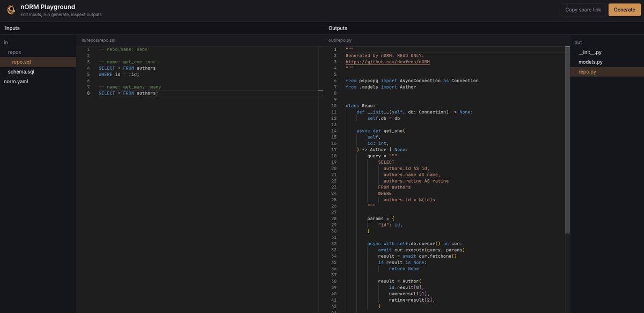This screenshot has width=644, height=313.
Task: Place cursor on '-- repo_name: Repo' line
Action: [123, 49]
